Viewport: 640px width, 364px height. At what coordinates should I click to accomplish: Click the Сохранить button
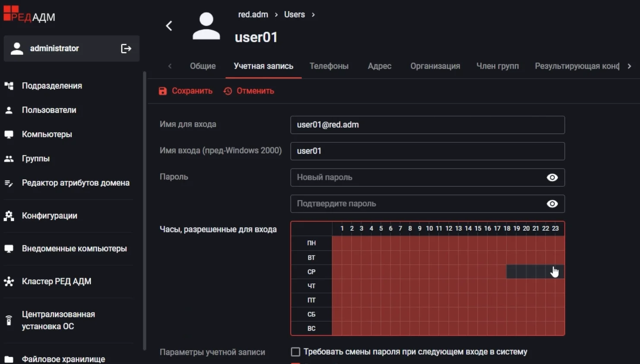(186, 91)
